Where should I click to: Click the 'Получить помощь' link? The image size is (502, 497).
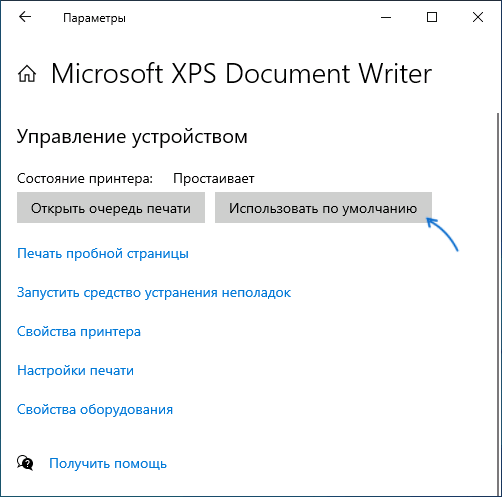pyautogui.click(x=108, y=463)
